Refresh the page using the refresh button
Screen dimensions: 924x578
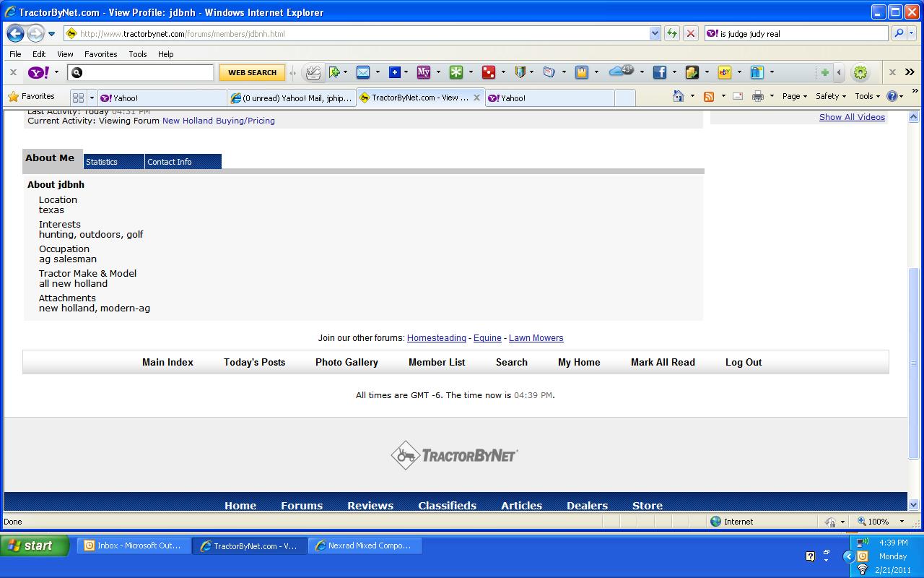[672, 33]
